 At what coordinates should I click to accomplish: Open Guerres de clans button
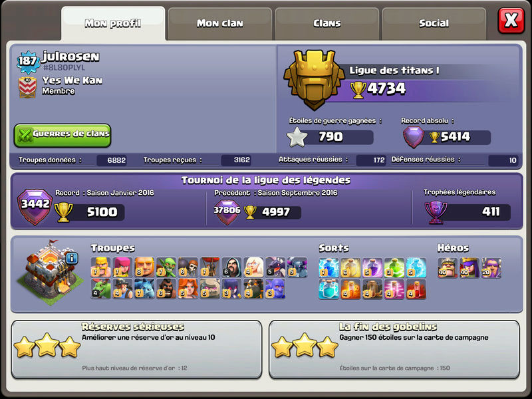pos(63,135)
